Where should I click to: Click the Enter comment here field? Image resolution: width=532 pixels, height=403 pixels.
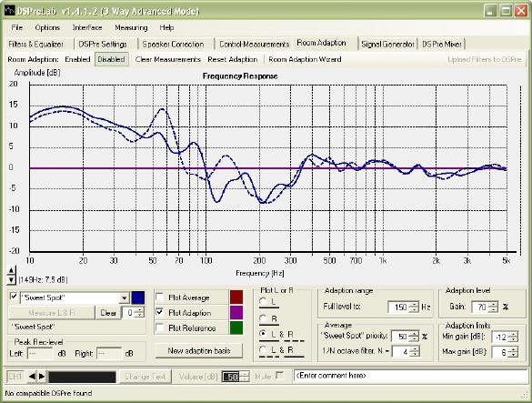410,376
